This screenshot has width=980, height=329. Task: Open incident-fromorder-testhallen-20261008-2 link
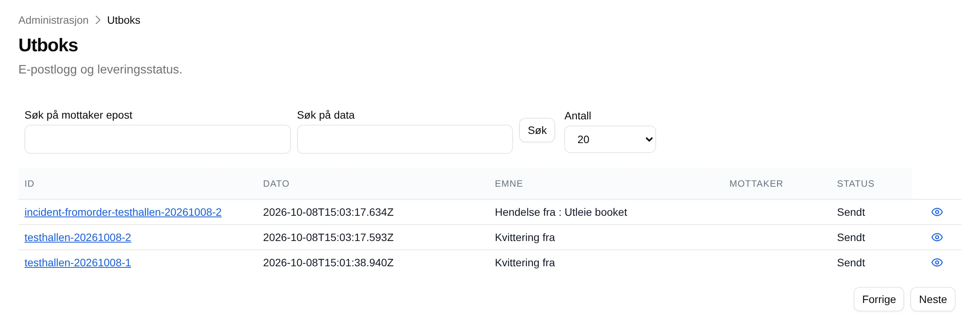(x=123, y=212)
